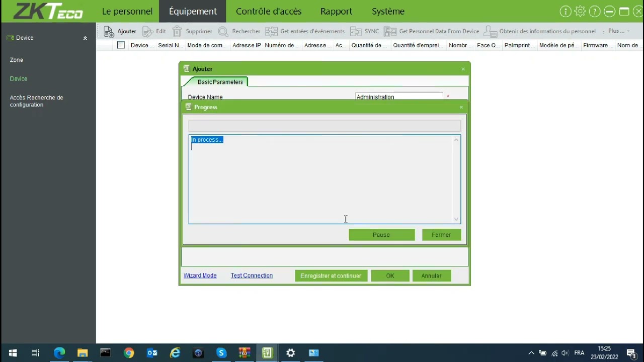Image resolution: width=644 pixels, height=362 pixels.
Task: Open Outlook from the taskbar
Action: pyautogui.click(x=152, y=353)
